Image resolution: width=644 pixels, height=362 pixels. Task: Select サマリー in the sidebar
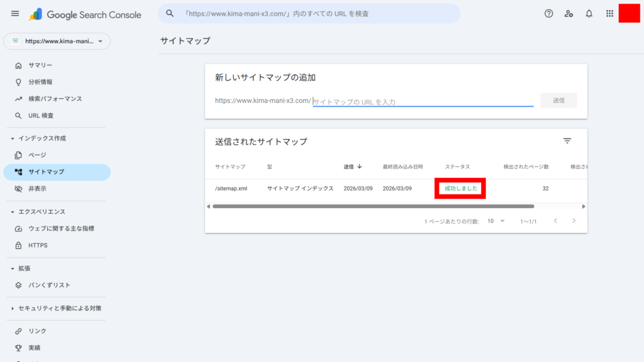[40, 65]
